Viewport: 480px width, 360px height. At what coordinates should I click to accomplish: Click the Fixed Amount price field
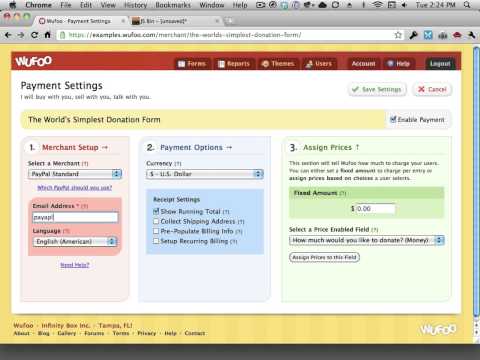point(375,209)
